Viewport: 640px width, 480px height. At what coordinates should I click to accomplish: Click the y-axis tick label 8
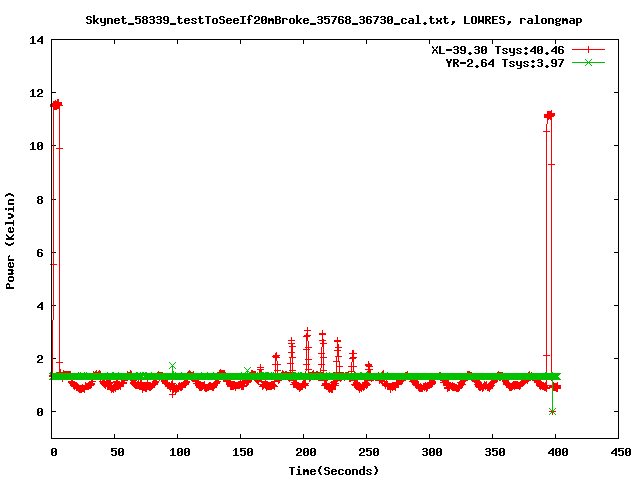[40, 200]
